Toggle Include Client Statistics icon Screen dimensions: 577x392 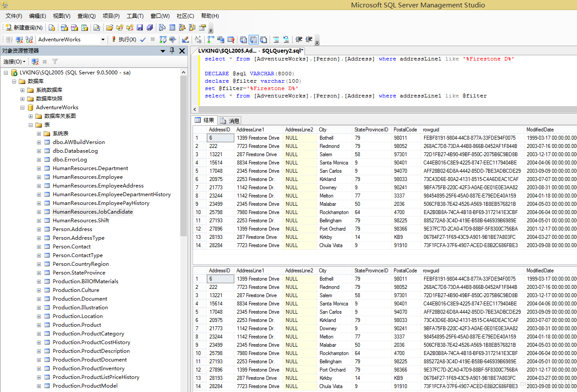click(x=221, y=40)
